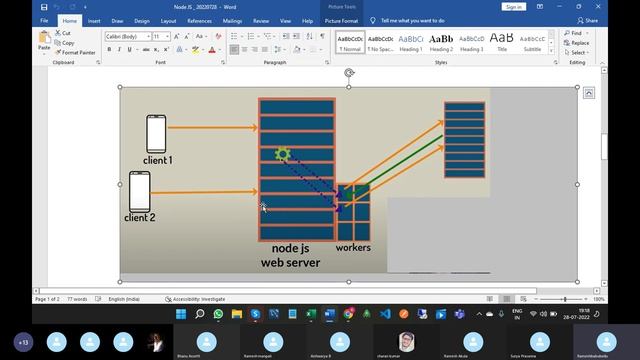Click the Save icon in title bar
Image resolution: width=640 pixels, height=360 pixels.
pos(44,7)
